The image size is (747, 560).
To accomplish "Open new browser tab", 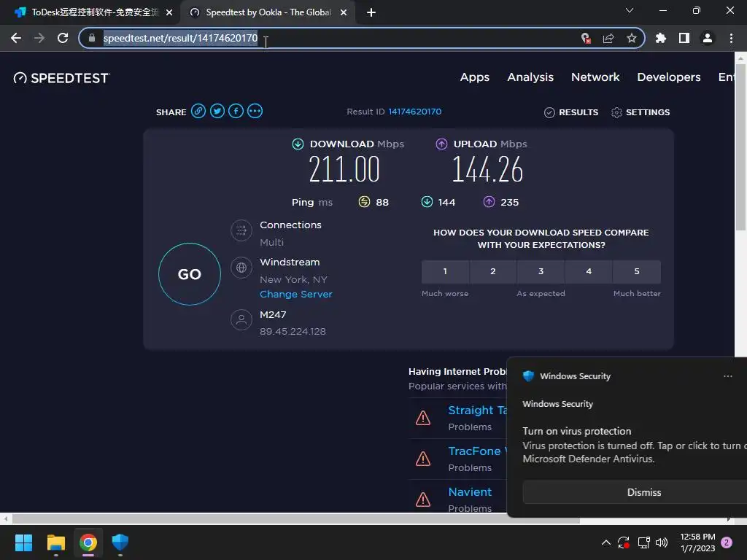I will coord(371,12).
